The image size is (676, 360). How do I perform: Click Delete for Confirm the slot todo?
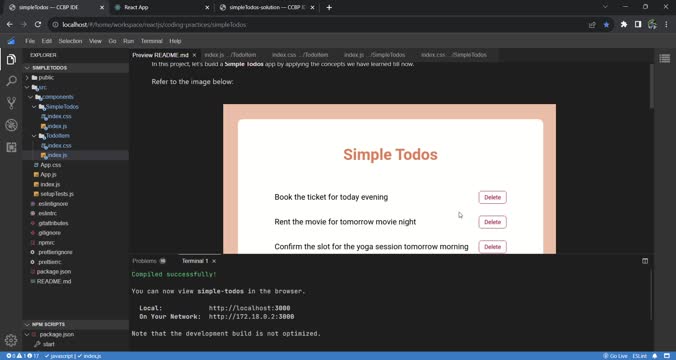[492, 247]
